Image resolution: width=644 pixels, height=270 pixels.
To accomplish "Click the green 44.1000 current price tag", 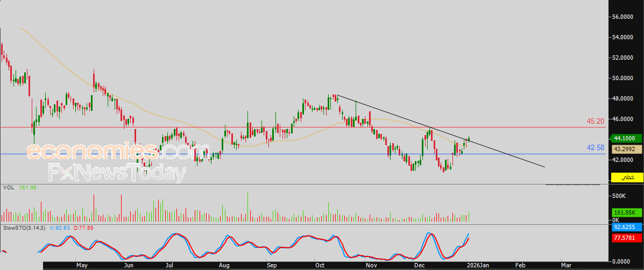I will click(625, 139).
